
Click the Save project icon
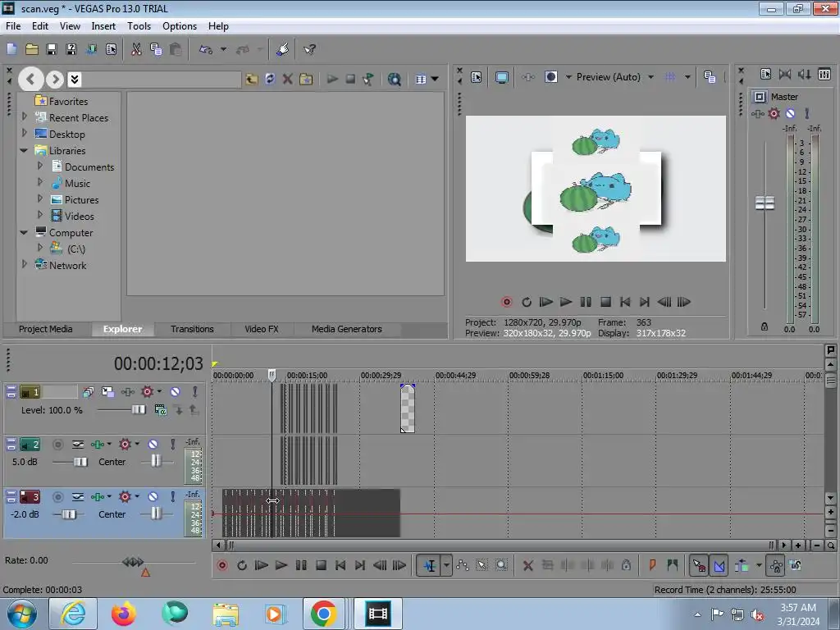[52, 49]
